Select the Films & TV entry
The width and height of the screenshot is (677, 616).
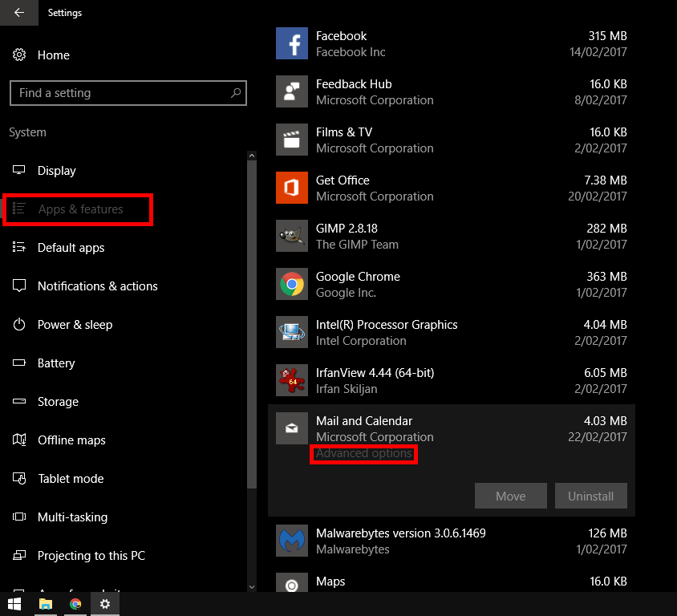pos(344,132)
